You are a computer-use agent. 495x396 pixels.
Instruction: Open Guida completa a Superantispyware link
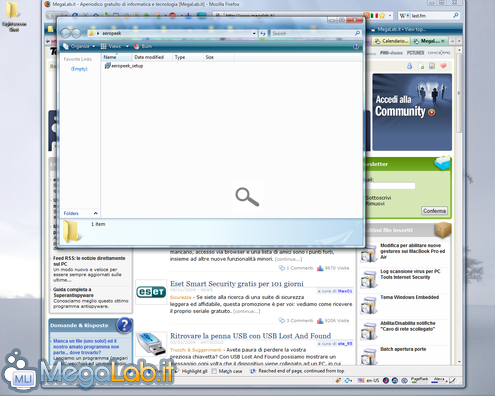[73, 292]
